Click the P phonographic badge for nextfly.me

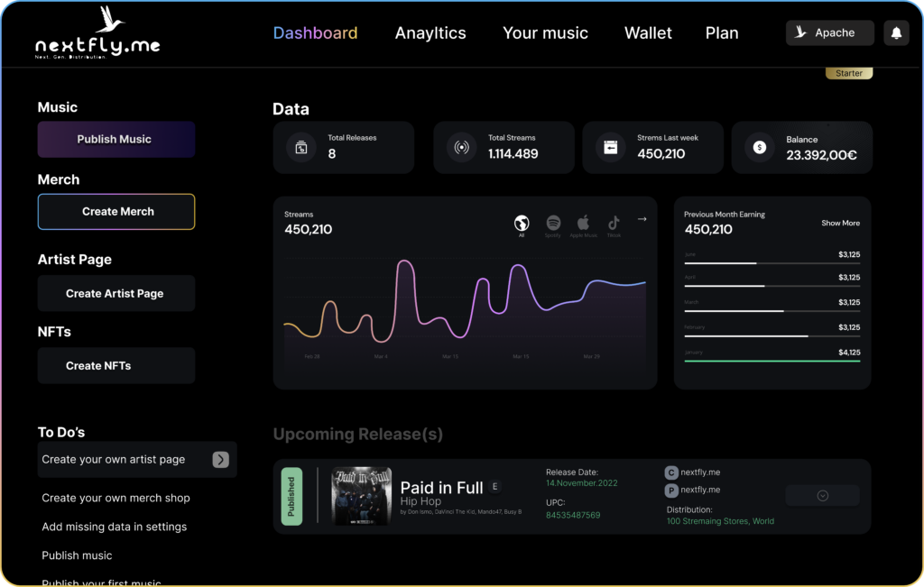click(671, 490)
